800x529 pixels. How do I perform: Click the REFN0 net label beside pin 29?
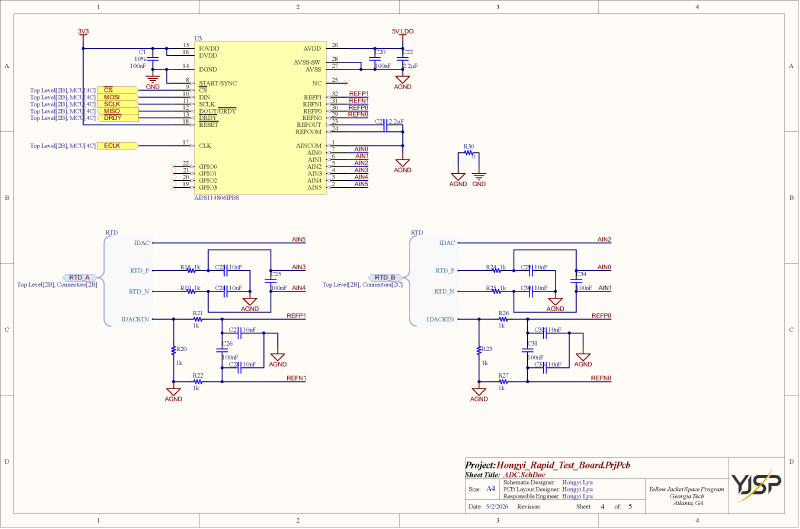358,115
